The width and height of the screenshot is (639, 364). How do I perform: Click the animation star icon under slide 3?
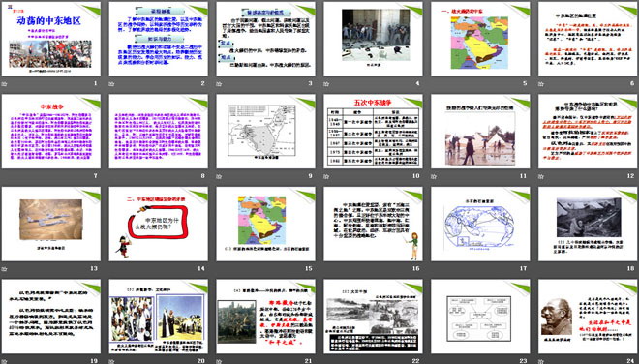219,84
